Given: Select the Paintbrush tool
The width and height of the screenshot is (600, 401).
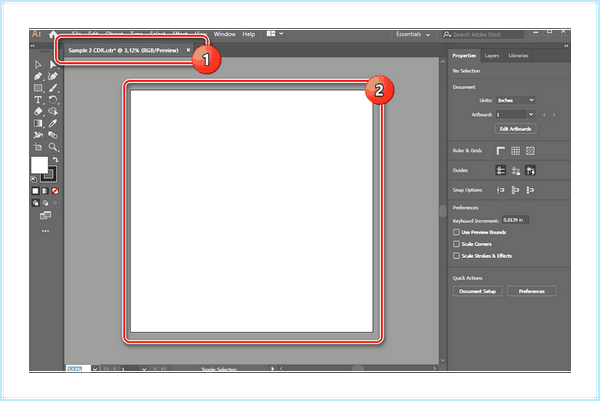Looking at the screenshot, I should 53,88.
